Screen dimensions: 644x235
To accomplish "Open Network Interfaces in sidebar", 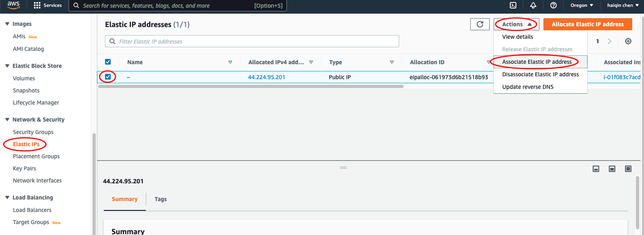I will coord(37,180).
